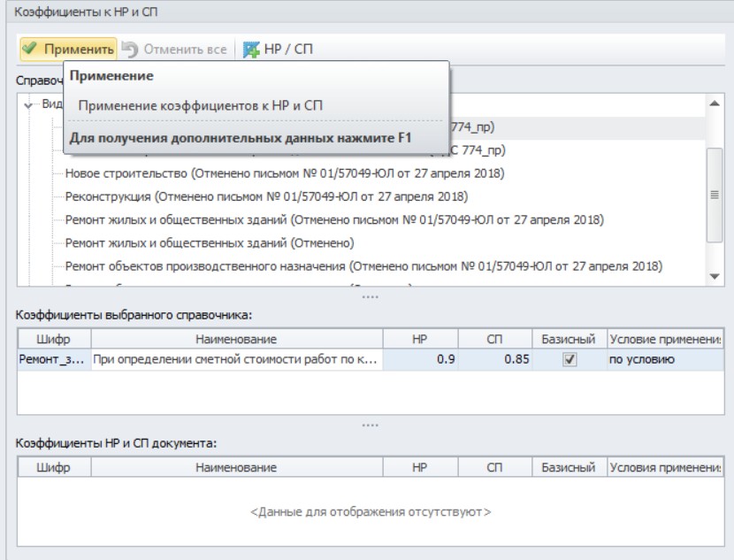Screen dimensions: 734x560
Task: Click the tree list scrollbar thumb
Action: click(715, 195)
